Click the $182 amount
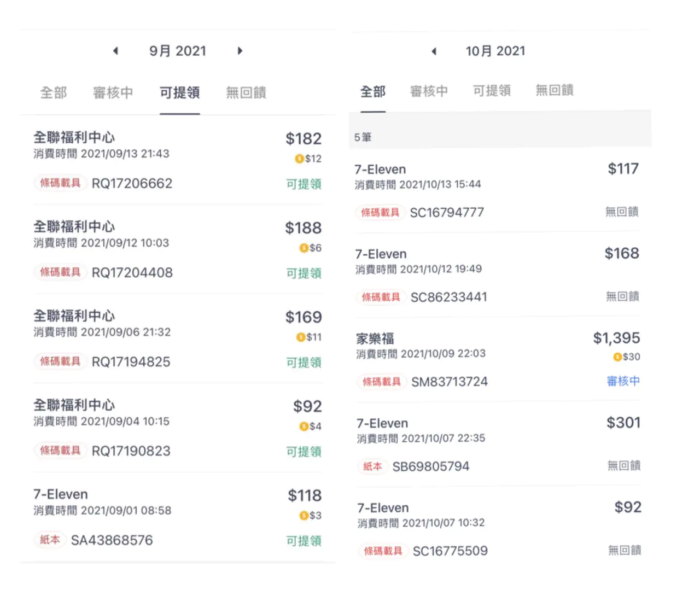This screenshot has height=590, width=700. point(304,139)
